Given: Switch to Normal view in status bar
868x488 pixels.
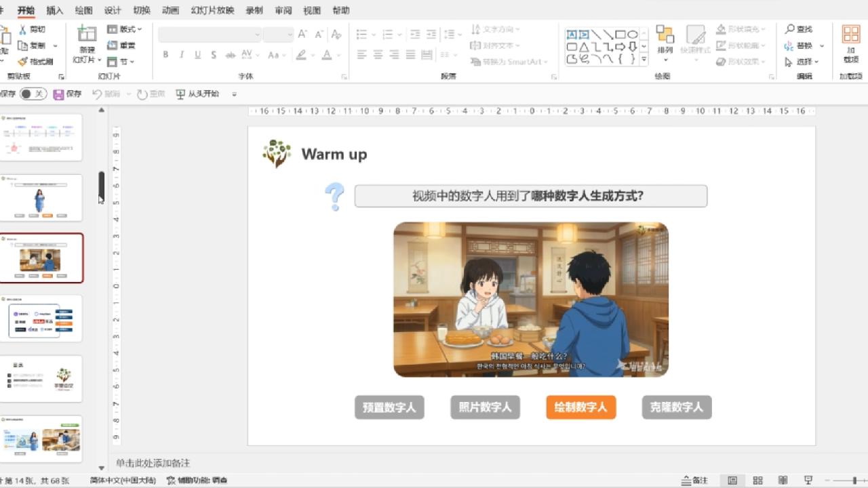Looking at the screenshot, I should click(732, 481).
